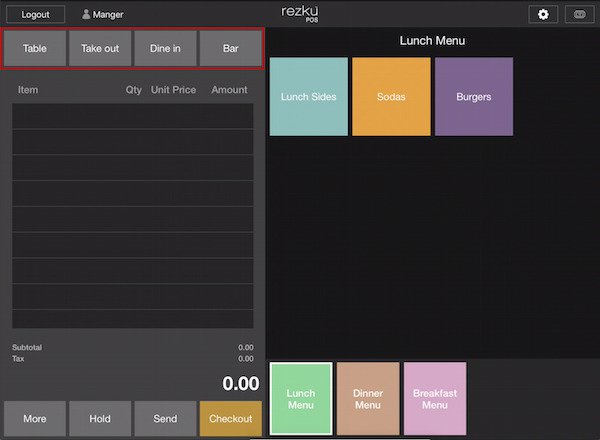Click the Manger username text
The height and width of the screenshot is (440, 600).
coord(108,15)
